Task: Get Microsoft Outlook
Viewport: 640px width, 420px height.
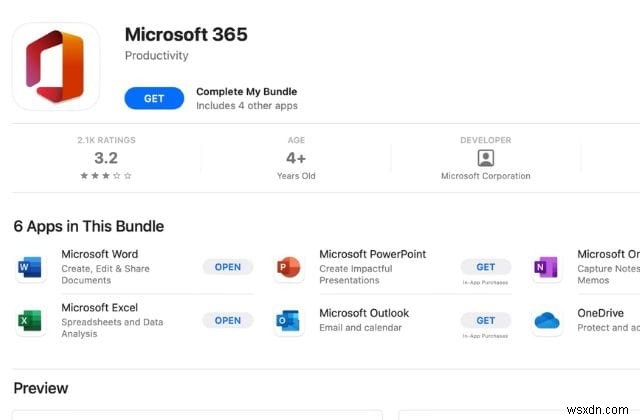Action: click(x=486, y=320)
